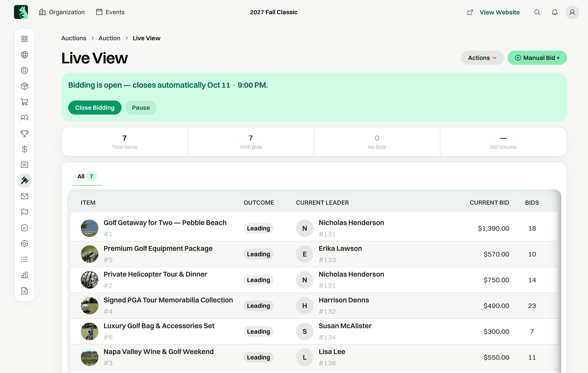Open View Website link

click(x=494, y=12)
